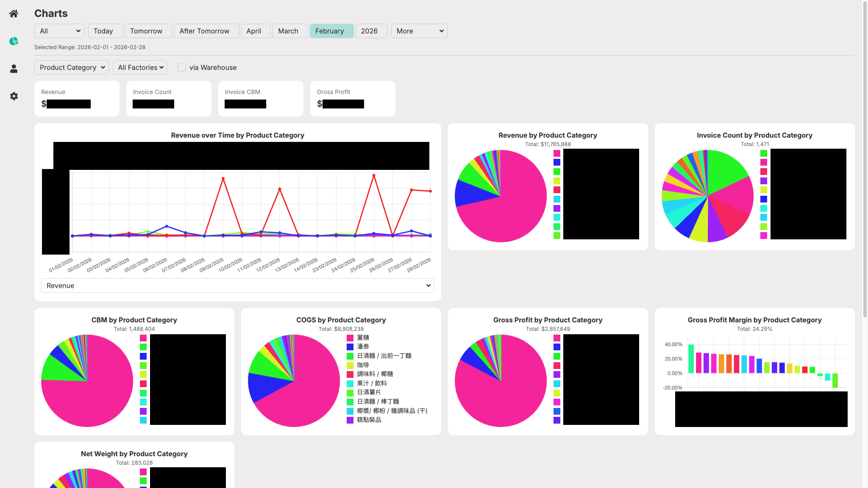Switch to the March date filter

(x=290, y=31)
